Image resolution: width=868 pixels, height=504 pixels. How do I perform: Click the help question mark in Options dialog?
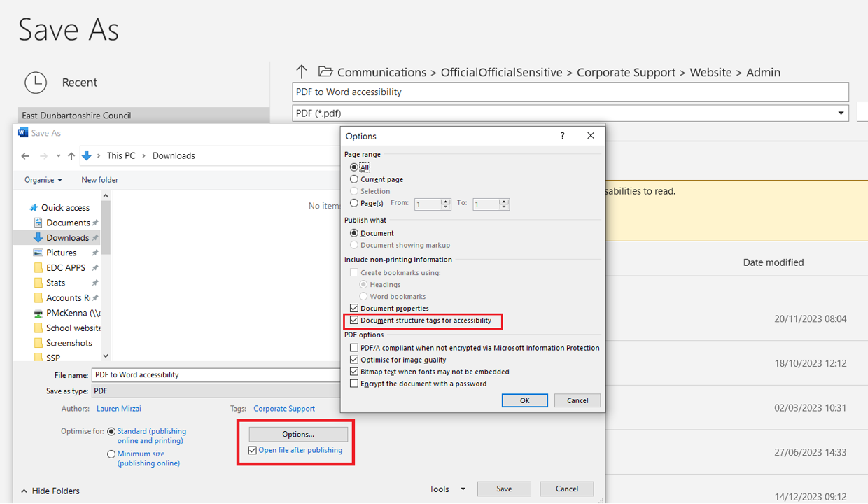(x=563, y=136)
